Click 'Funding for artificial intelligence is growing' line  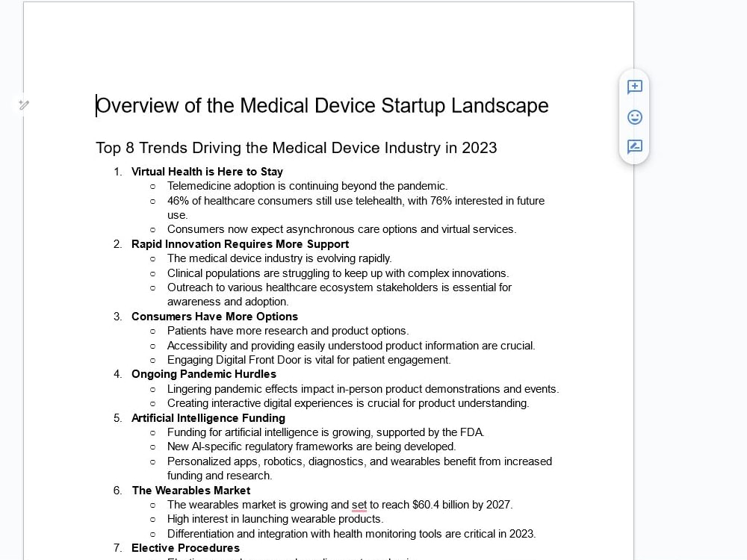326,432
